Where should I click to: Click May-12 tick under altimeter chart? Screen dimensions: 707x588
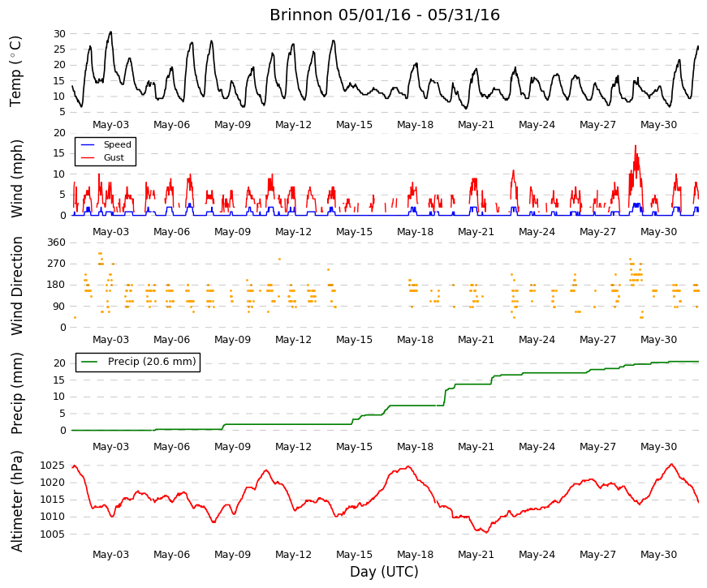[293, 555]
